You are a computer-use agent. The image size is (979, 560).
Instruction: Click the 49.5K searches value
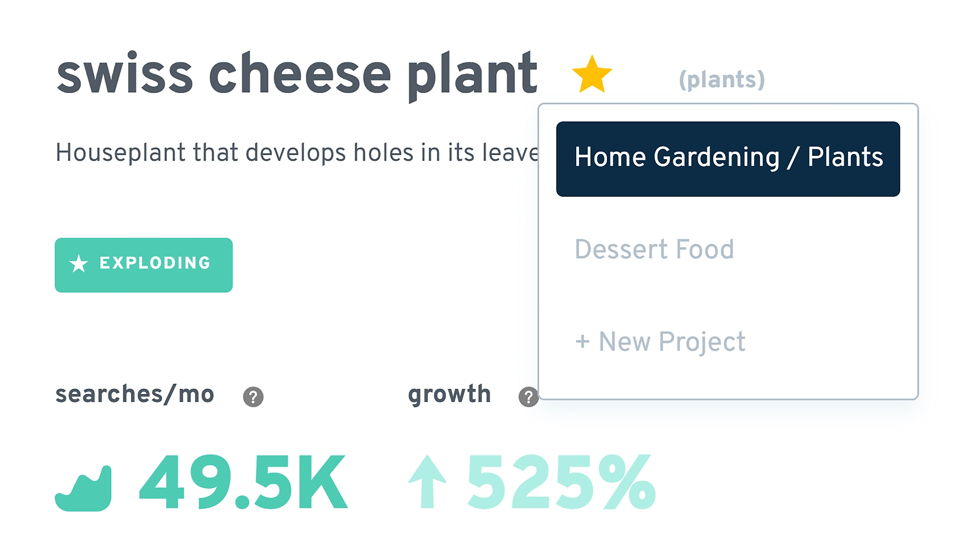[x=243, y=482]
